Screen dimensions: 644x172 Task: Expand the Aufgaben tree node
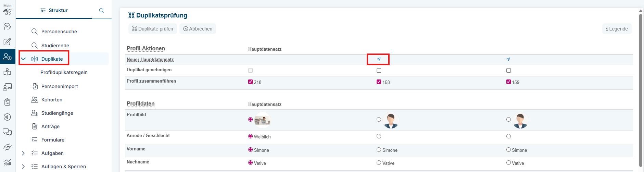[23, 153]
